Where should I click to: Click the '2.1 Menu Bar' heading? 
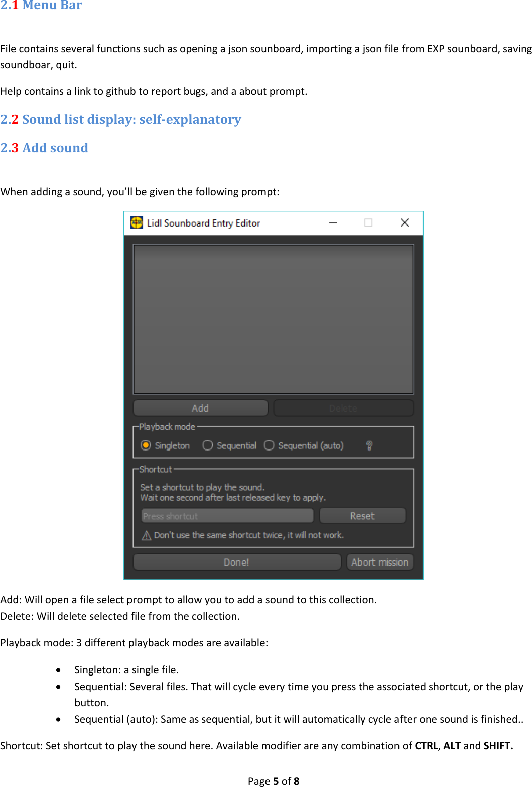pos(41,5)
